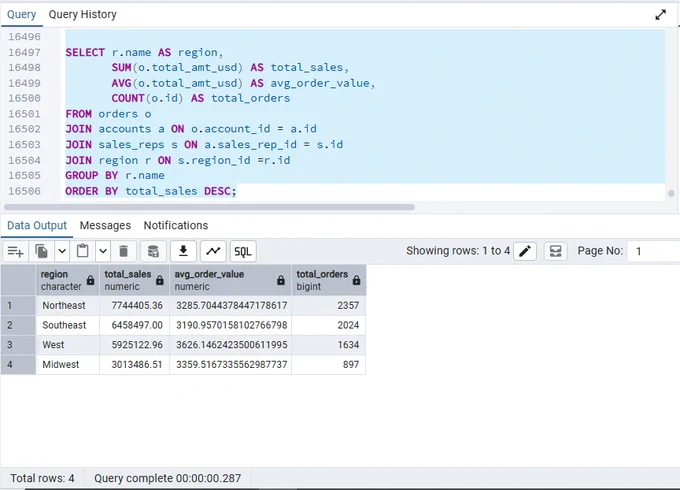The width and height of the screenshot is (680, 490).
Task: Click lock icon on total_orders column
Action: (356, 280)
